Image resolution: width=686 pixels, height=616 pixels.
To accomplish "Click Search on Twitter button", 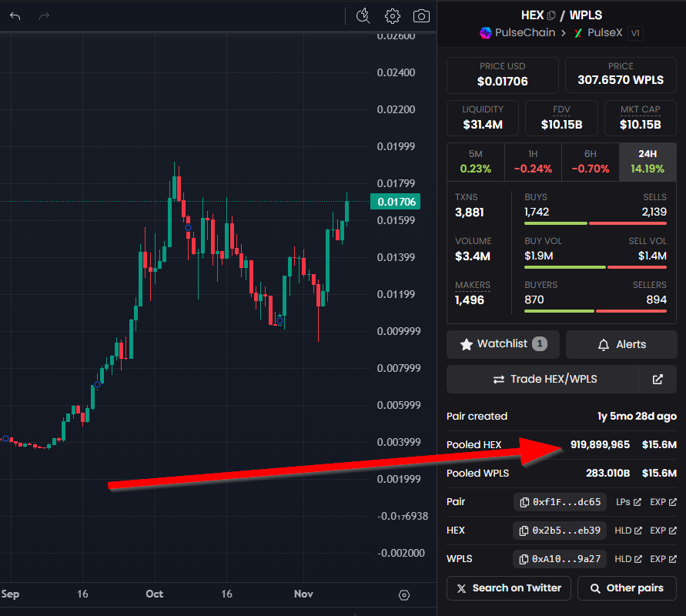I will (x=509, y=588).
